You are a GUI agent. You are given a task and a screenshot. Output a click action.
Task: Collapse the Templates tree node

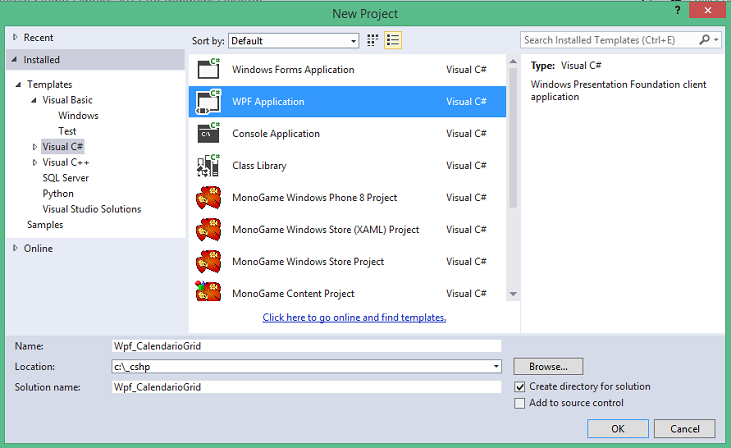[18, 84]
